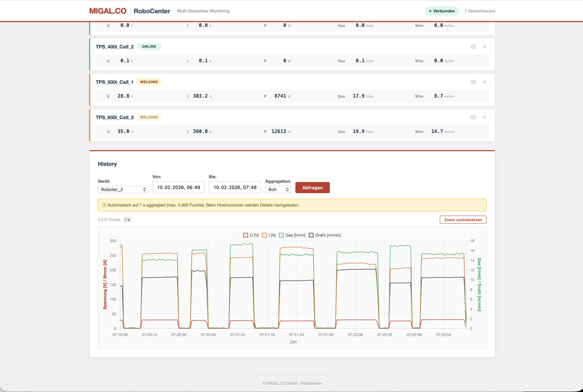Remove TPS_400i_Cell_2 card with X icon
Image resolution: width=583 pixels, height=392 pixels.
point(484,47)
